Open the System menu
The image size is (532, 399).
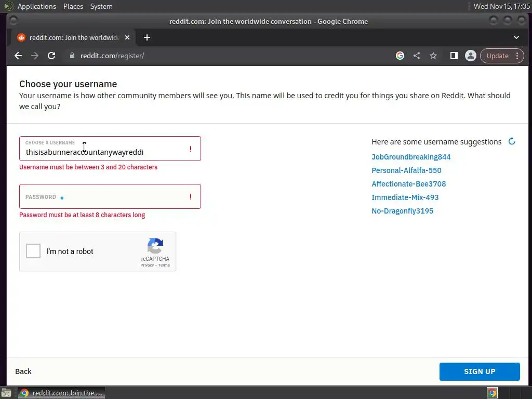[101, 6]
